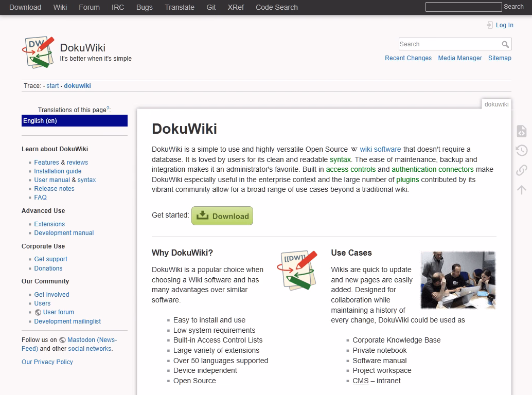Screen dimensions: 532x395
Task: Open the sidebar syntax link
Action: point(86,180)
